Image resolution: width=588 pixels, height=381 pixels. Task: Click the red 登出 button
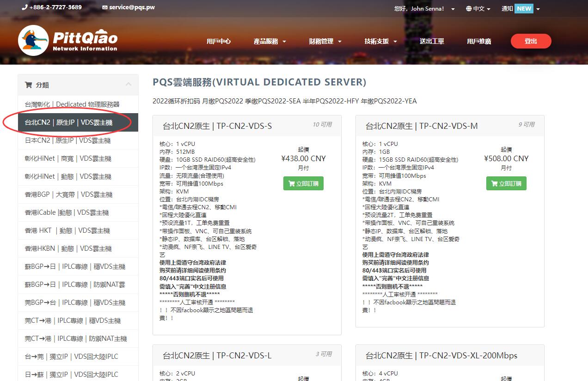(531, 41)
